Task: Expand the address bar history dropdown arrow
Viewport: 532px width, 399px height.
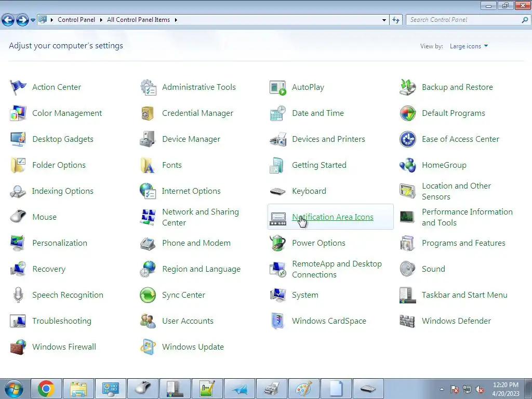Action: (x=384, y=20)
